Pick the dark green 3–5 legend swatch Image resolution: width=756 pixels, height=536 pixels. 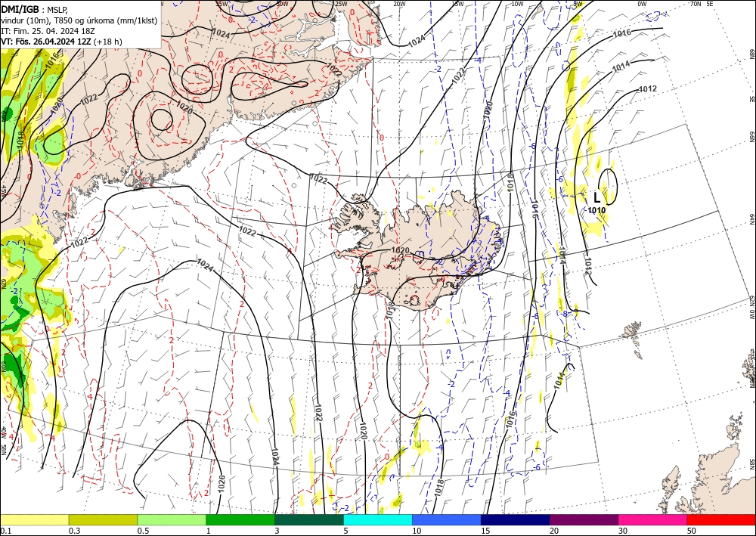coord(309,519)
